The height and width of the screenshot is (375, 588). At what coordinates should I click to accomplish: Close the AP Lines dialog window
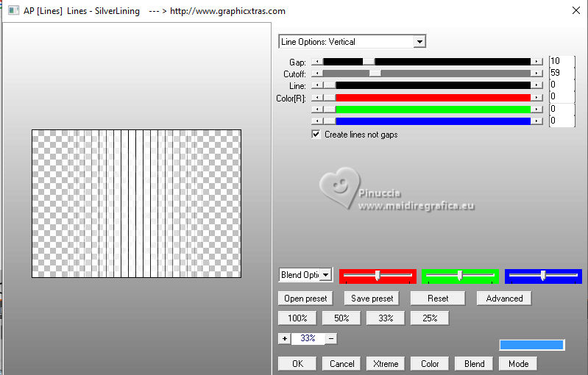coord(576,10)
